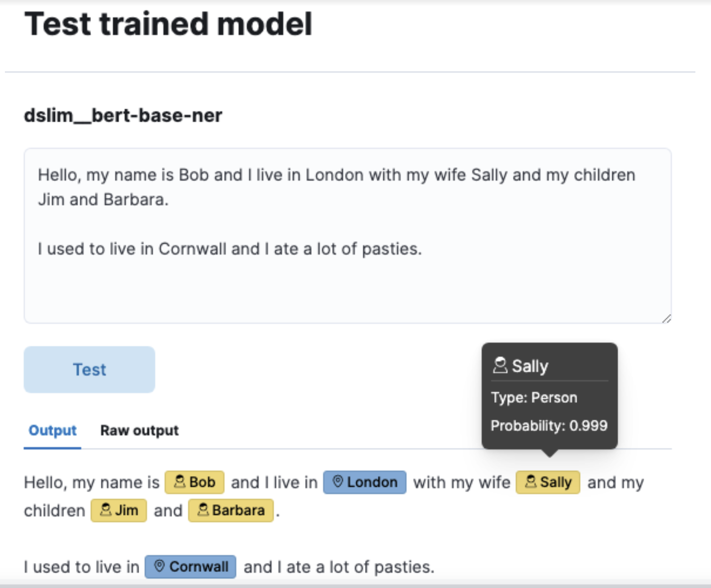The height and width of the screenshot is (588, 711).
Task: Click the person icon in the Bob tag
Action: pyautogui.click(x=180, y=482)
